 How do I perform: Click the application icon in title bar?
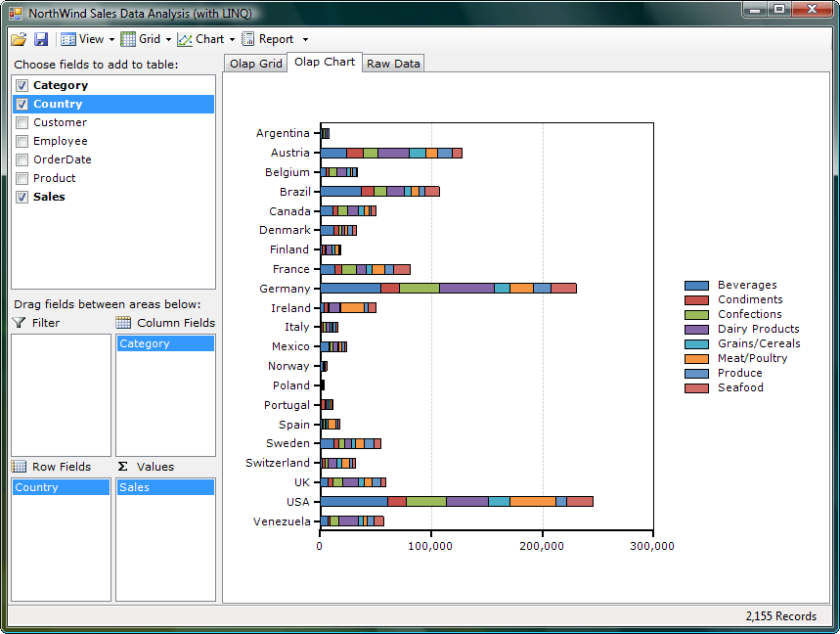tap(16, 14)
